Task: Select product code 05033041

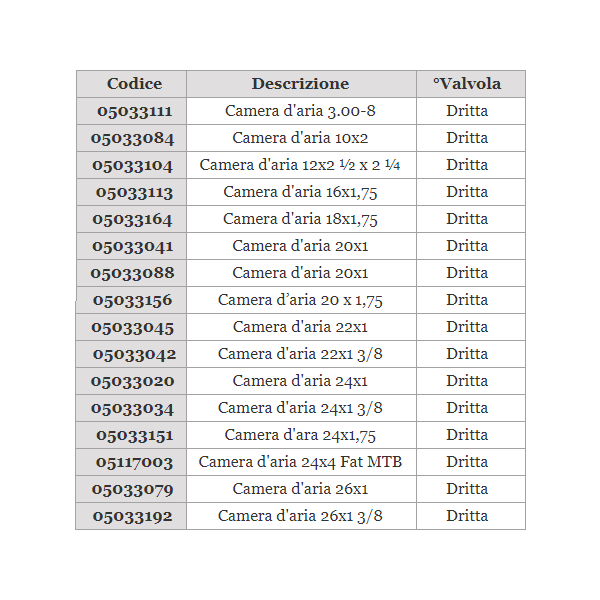Action: click(132, 246)
